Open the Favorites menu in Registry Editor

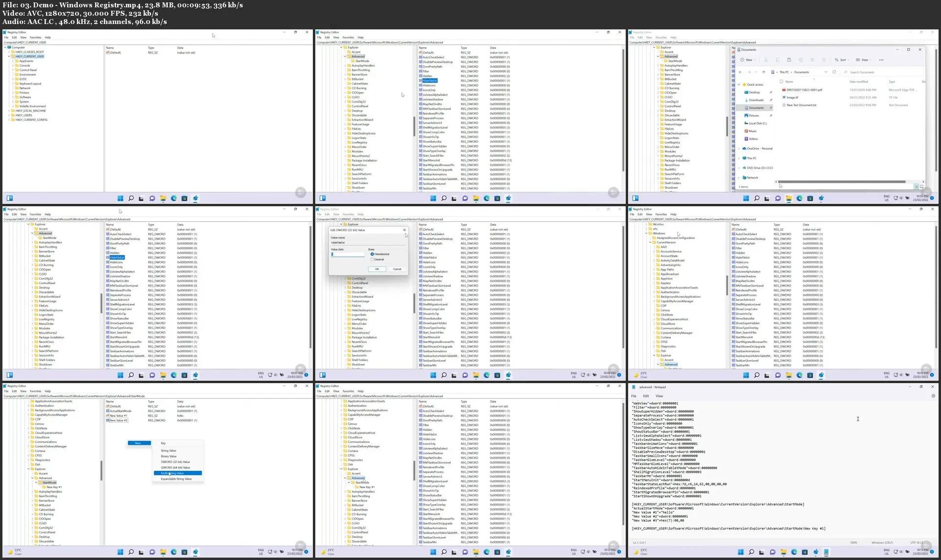click(x=35, y=37)
